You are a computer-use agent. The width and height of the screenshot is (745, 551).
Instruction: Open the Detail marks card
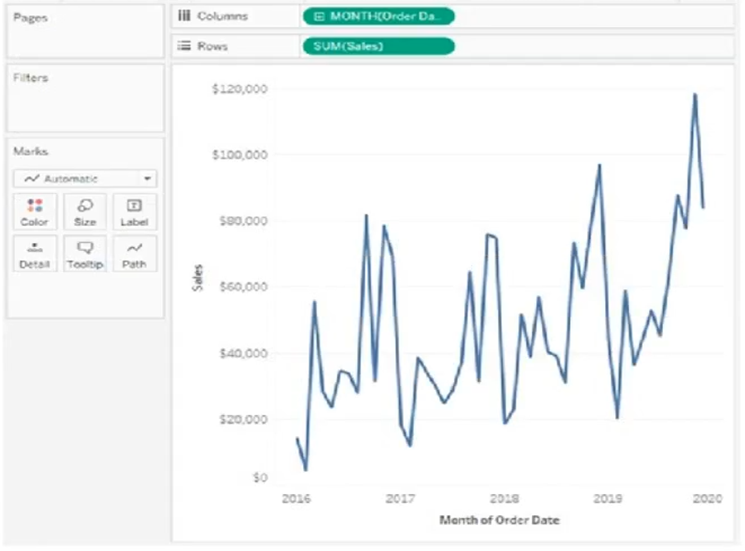pos(35,254)
